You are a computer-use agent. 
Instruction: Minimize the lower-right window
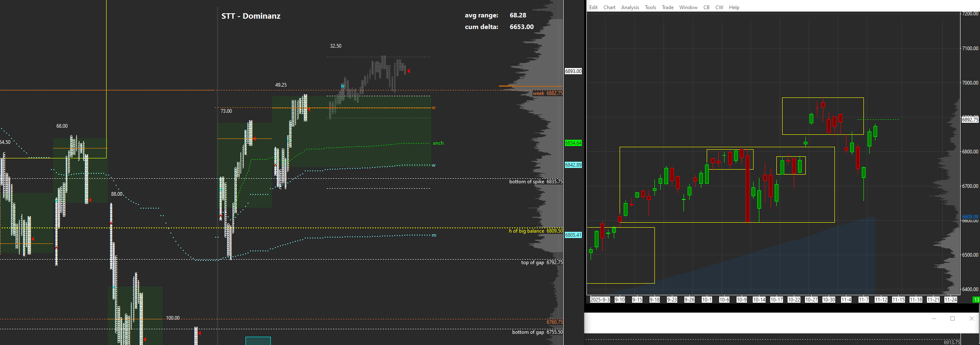click(934, 318)
